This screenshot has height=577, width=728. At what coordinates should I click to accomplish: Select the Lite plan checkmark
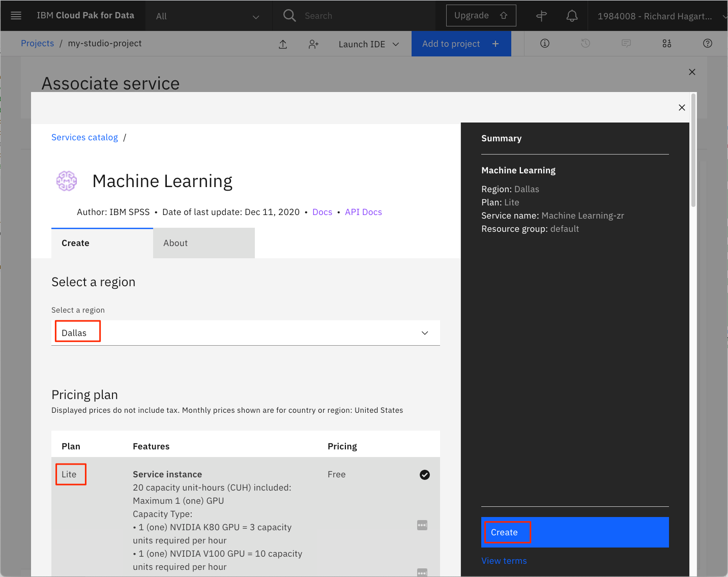coord(425,475)
